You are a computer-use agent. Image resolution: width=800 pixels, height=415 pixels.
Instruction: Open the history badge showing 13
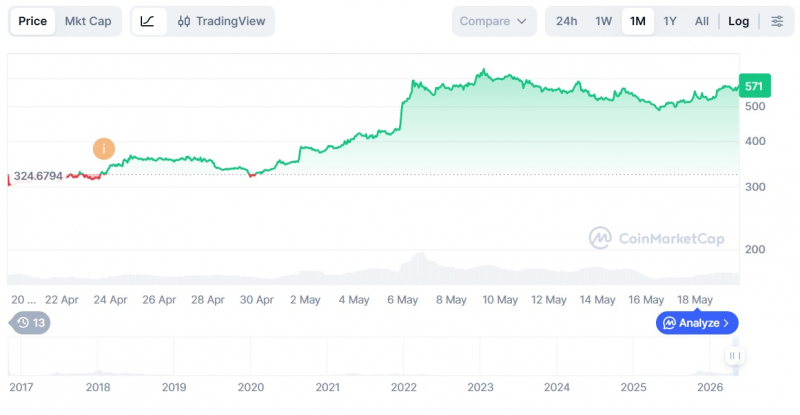coord(30,323)
